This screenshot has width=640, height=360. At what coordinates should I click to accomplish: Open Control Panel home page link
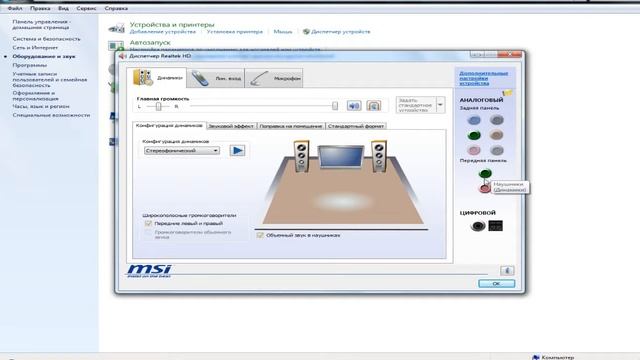[41, 24]
